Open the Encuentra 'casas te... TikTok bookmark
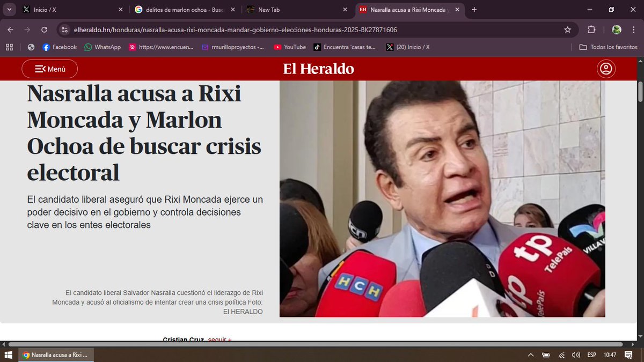Viewport: 644px width, 362px height. click(x=345, y=47)
